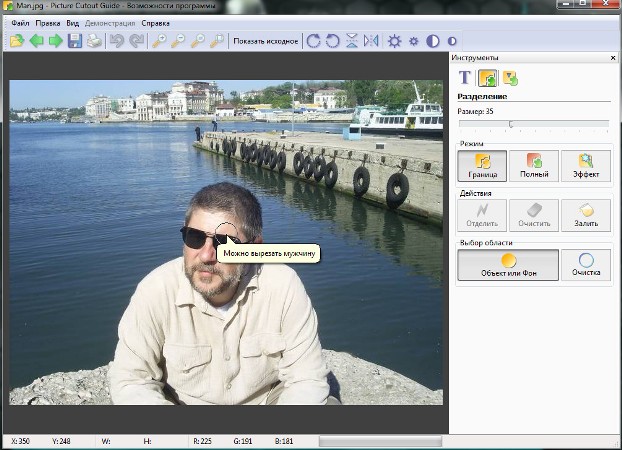This screenshot has width=622, height=450.
Task: Click the B: 181 status value
Action: (x=284, y=441)
